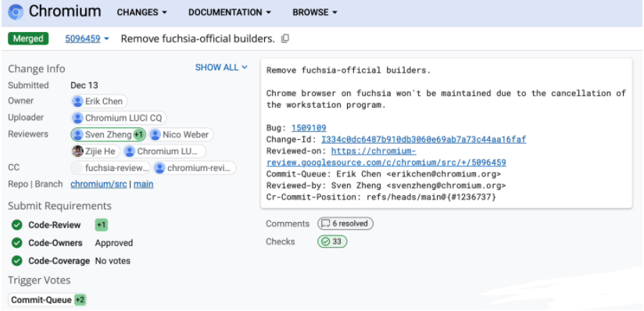Click the Reviewed-by: Sven Zheng message line
Viewport: 644px width, 311px height.
[386, 185]
